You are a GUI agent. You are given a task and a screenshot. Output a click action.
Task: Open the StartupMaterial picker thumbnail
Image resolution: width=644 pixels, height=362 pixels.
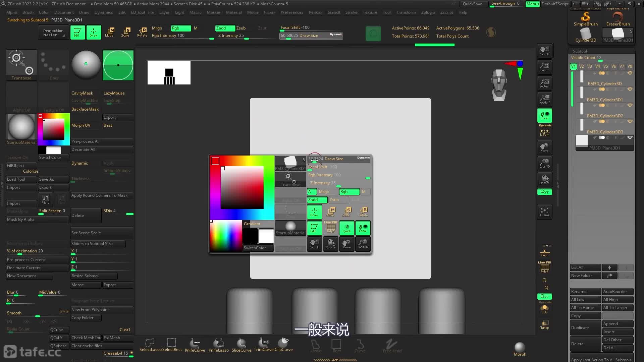tap(21, 127)
